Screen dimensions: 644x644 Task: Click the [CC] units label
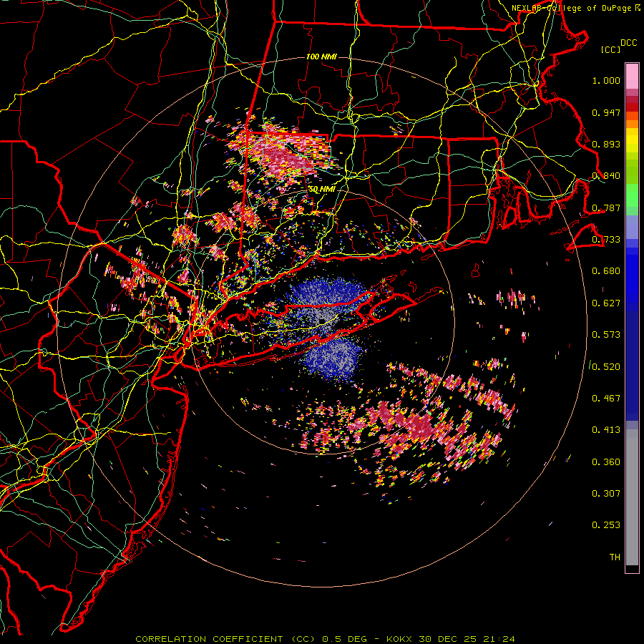(x=610, y=50)
